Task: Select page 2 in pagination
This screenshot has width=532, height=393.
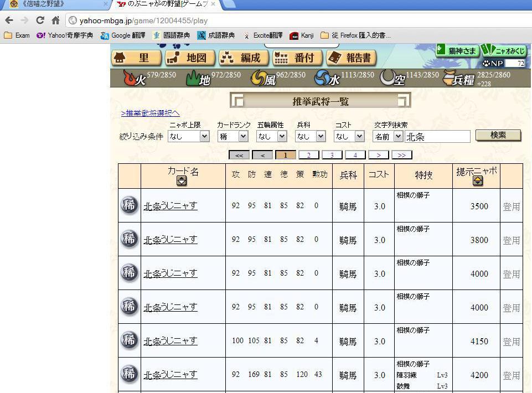Action: (x=309, y=155)
